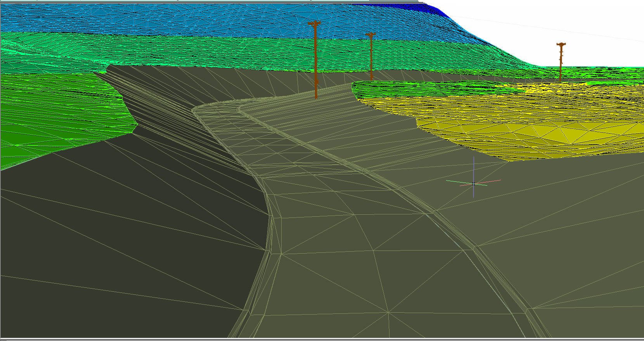Select the tallest utility pole on the left

(315, 58)
